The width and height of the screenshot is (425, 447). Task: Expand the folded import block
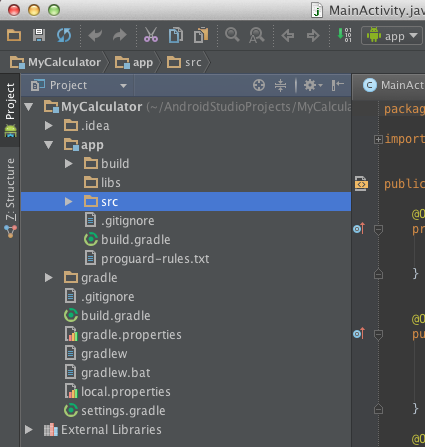point(378,139)
